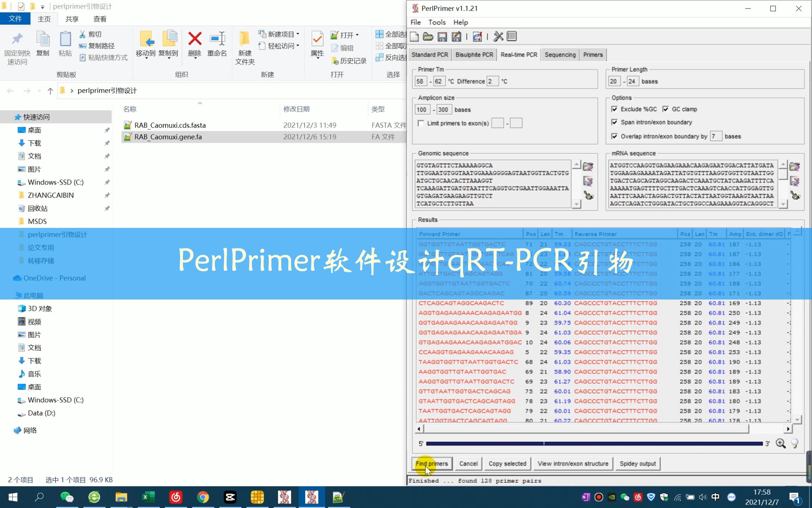This screenshot has width=812, height=508.
Task: Open a PerlPrimer file via folder icon
Action: (x=428, y=36)
